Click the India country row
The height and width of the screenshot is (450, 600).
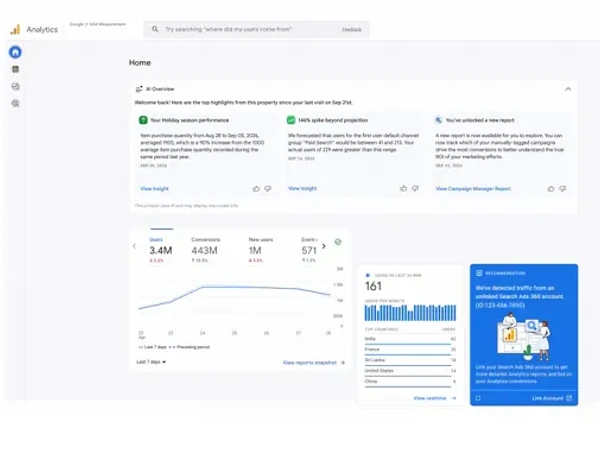(410, 339)
